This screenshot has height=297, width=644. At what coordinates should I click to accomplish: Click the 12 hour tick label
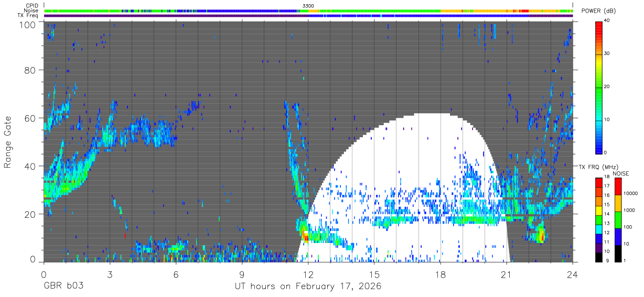[308, 274]
